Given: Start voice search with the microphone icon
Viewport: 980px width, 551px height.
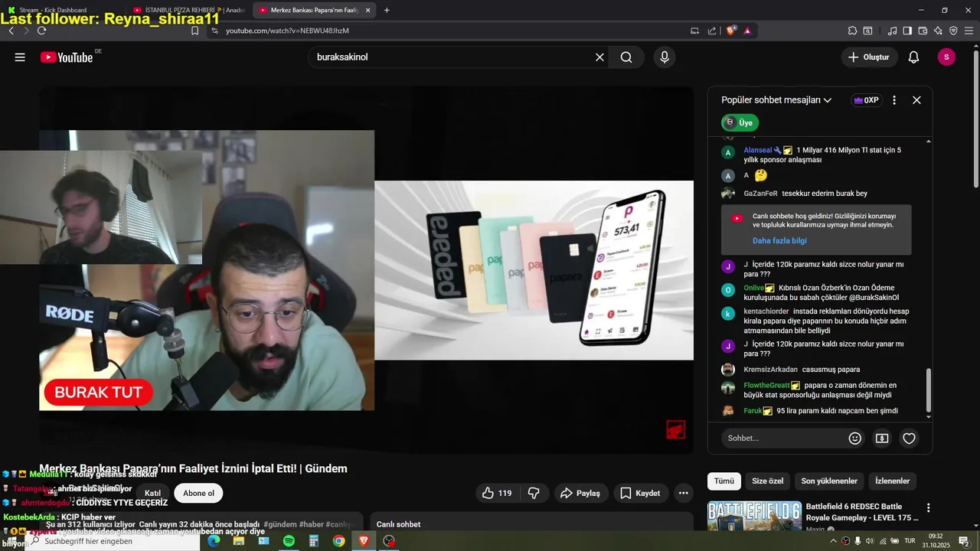Looking at the screenshot, I should click(x=665, y=57).
